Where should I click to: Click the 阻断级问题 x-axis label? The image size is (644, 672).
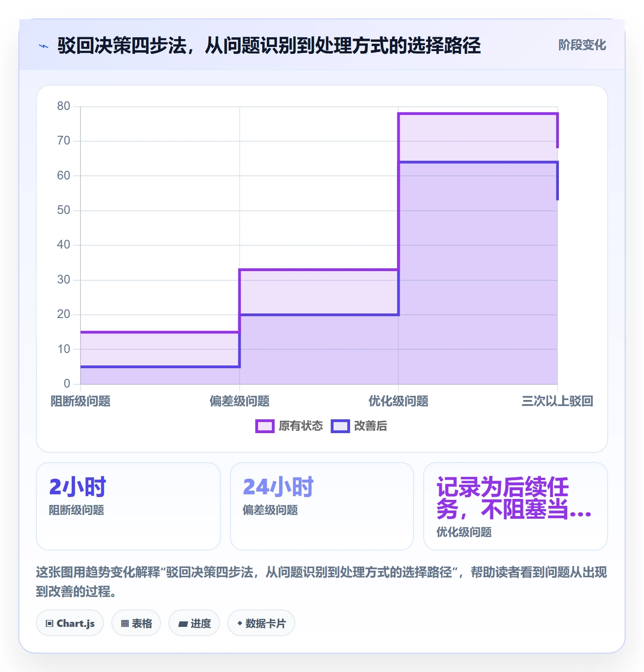click(x=80, y=401)
